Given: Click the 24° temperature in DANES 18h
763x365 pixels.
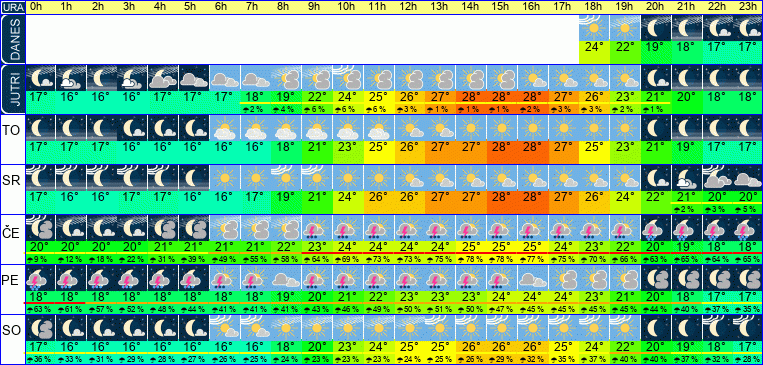Looking at the screenshot, I should pos(594,48).
